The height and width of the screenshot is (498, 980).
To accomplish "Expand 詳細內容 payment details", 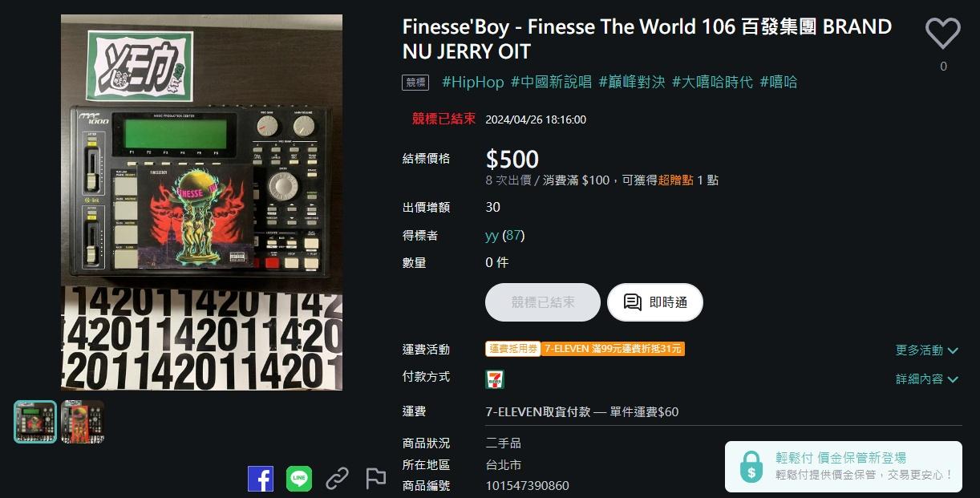I will (x=927, y=379).
